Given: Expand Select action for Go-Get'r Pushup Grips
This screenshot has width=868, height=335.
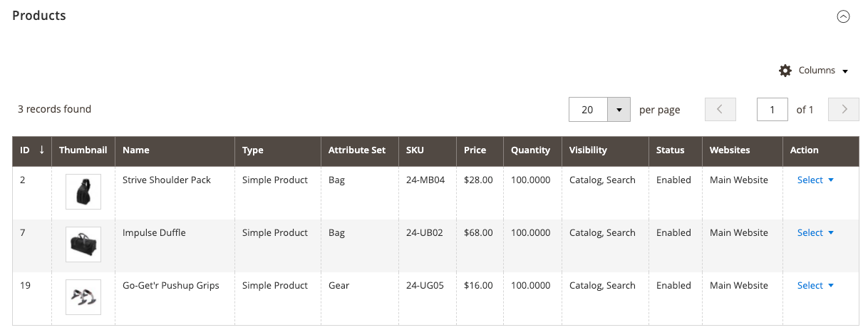Looking at the screenshot, I should 815,286.
